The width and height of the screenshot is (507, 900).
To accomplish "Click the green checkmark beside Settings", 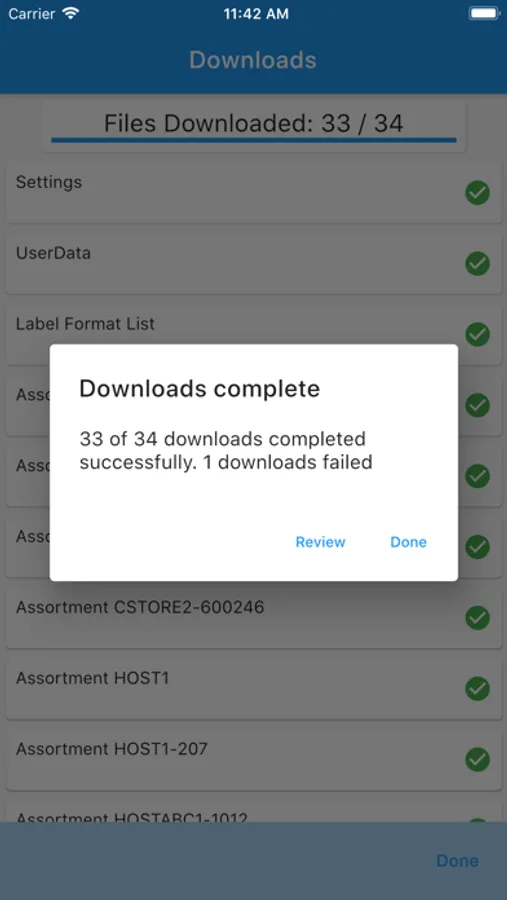I will coord(477,193).
